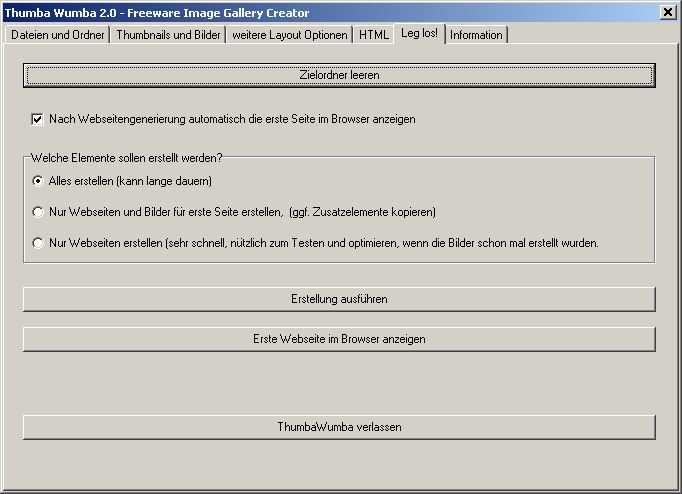Click the Thumba Wumba 2.0 title text
This screenshot has width=682, height=494.
157,13
